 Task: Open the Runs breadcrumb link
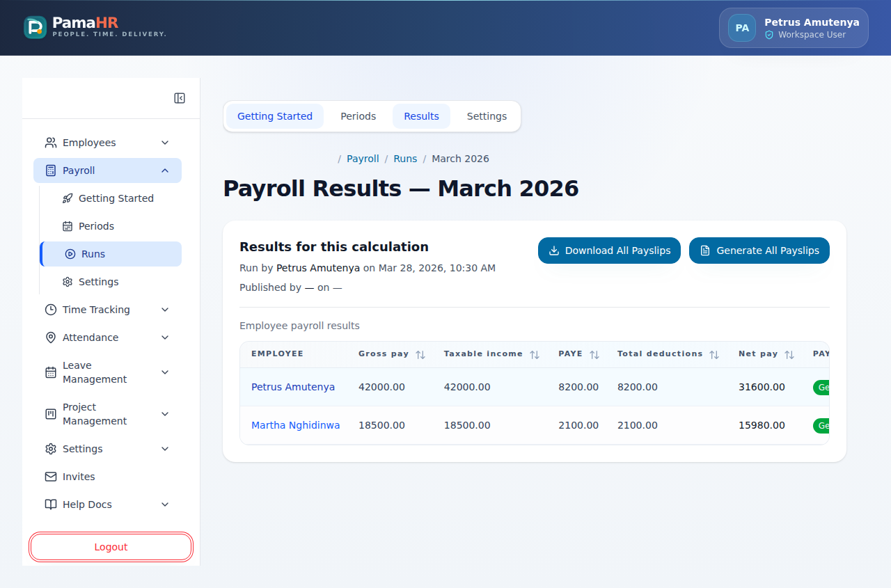point(405,159)
